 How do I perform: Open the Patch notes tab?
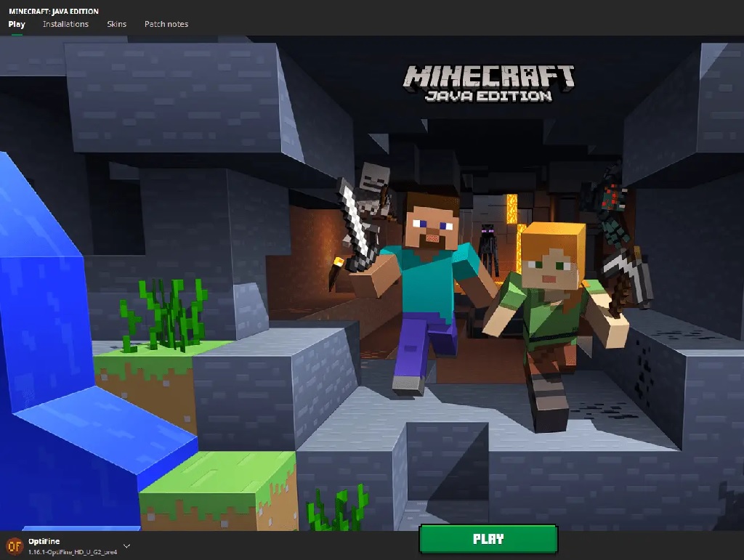click(x=166, y=24)
